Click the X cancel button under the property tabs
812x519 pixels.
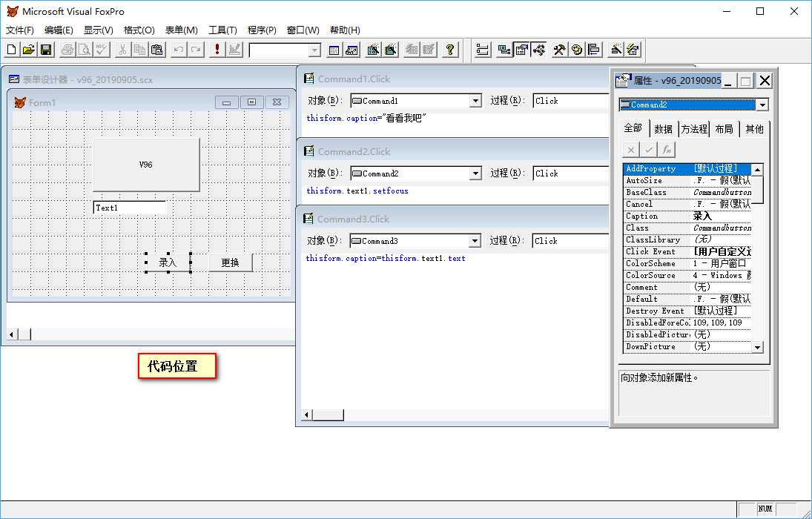(631, 150)
